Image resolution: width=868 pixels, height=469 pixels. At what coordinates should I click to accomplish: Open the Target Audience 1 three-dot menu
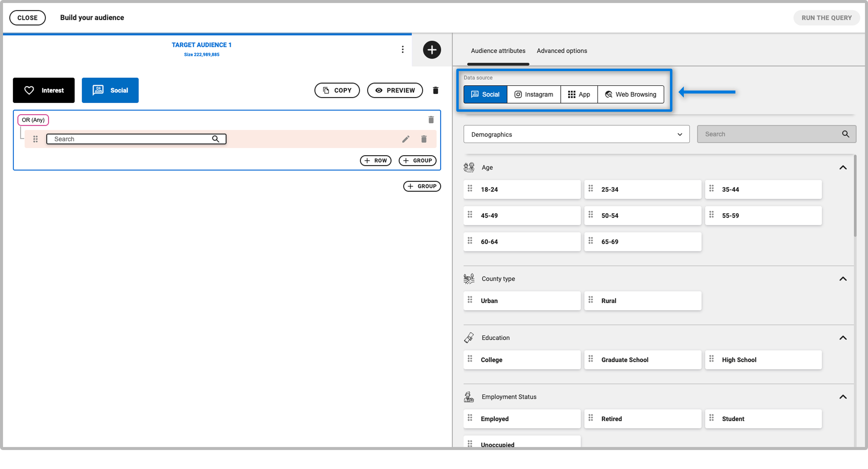(x=402, y=49)
